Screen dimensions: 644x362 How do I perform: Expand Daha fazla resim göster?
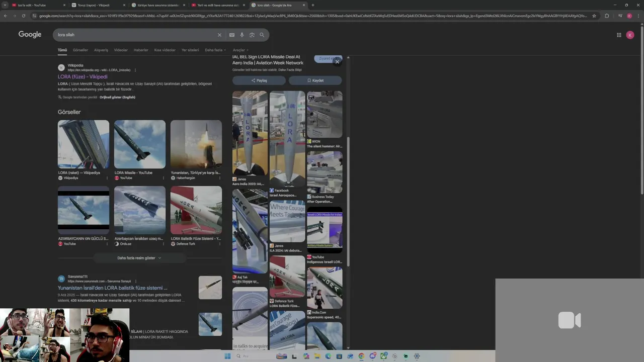pos(139,258)
